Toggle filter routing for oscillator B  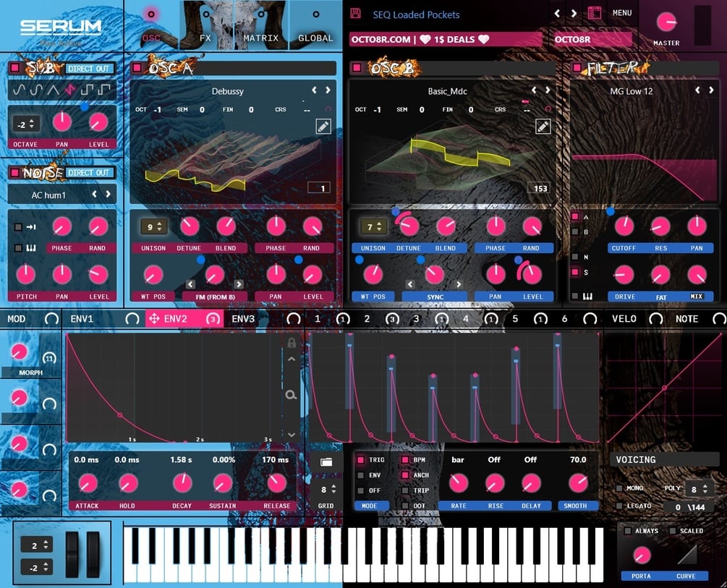point(575,232)
